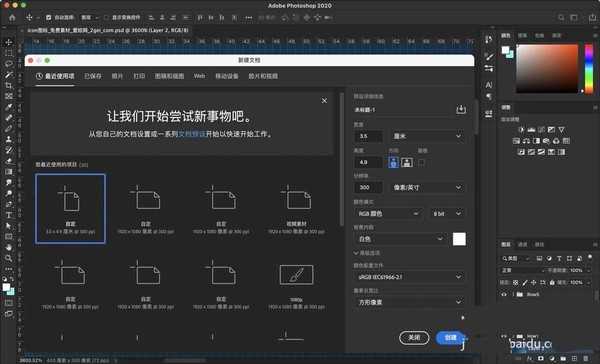This screenshot has width=600, height=364.
Task: Open layer blend mode dropdown 正常
Action: coord(523,270)
